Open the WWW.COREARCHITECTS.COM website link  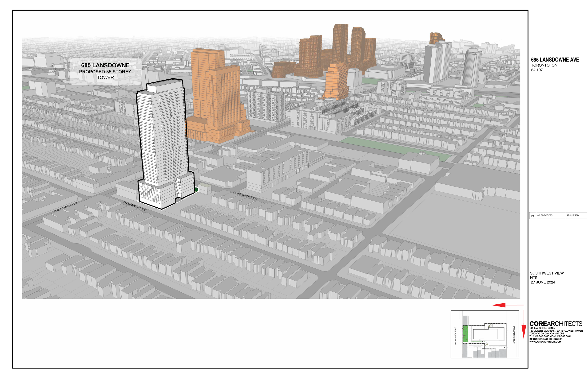coord(545,342)
